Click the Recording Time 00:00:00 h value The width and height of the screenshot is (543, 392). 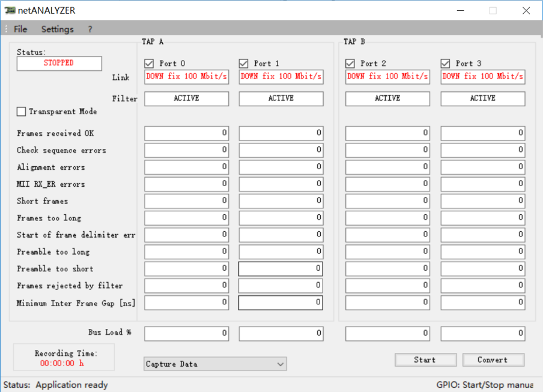pos(62,363)
